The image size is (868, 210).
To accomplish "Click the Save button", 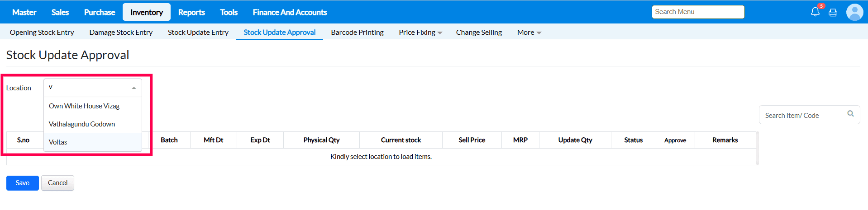I will point(22,183).
